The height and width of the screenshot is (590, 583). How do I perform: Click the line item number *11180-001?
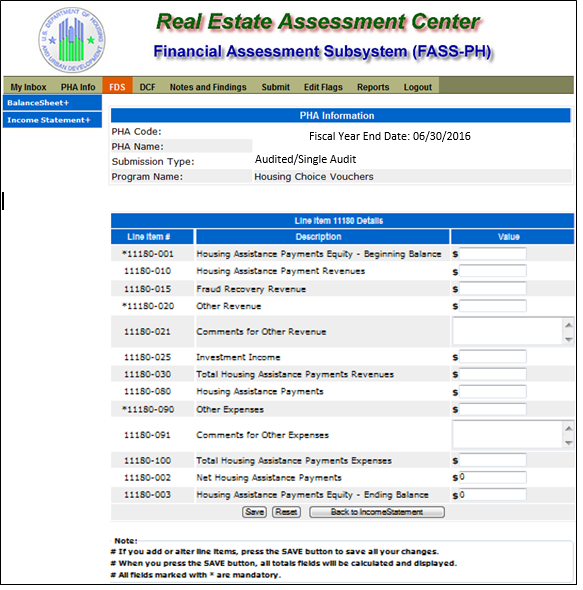coord(148,254)
